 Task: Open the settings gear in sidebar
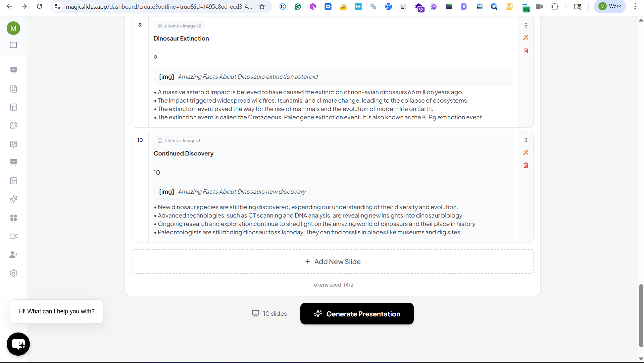[x=13, y=273]
